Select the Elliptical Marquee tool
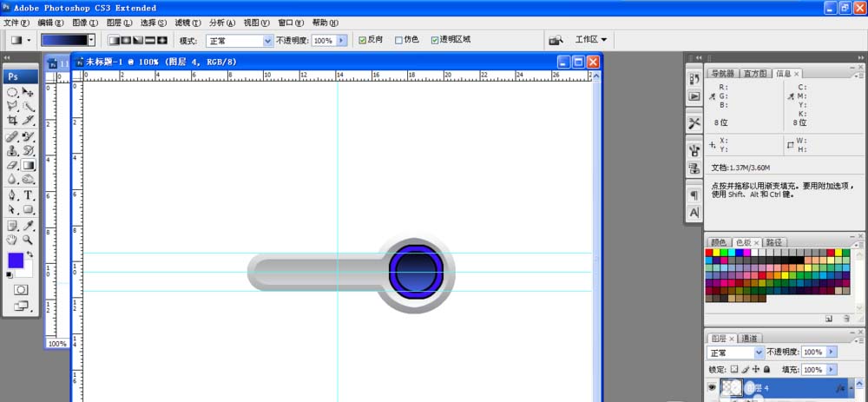 [x=13, y=92]
